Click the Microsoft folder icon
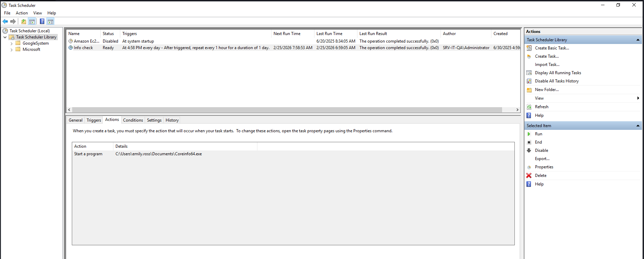644x259 pixels. pyautogui.click(x=18, y=49)
